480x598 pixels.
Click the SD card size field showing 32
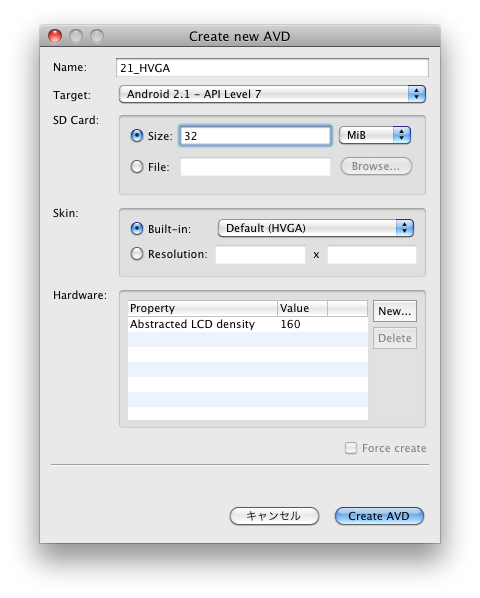click(x=255, y=135)
